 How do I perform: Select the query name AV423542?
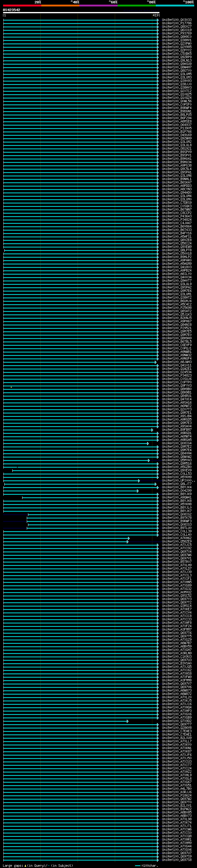(11, 10)
